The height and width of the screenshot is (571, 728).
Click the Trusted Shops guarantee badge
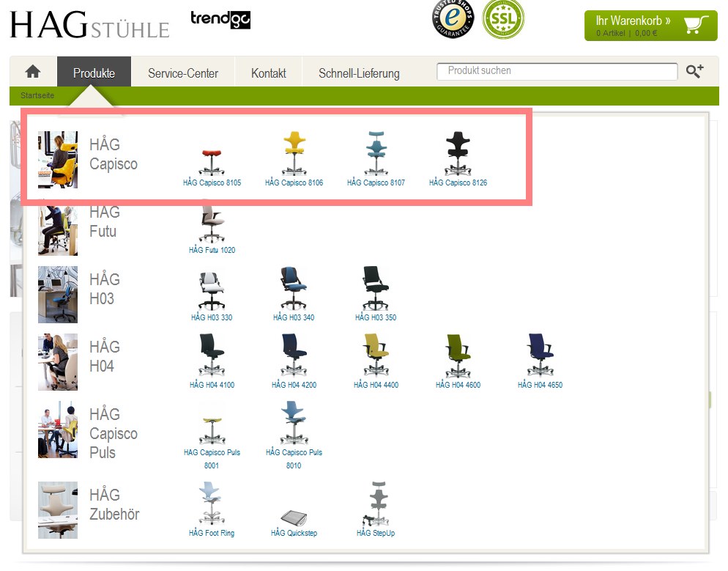[453, 18]
